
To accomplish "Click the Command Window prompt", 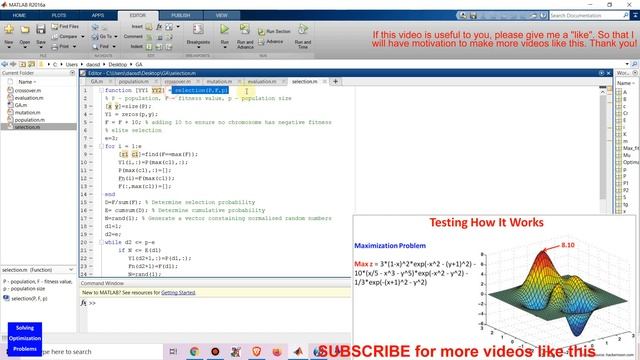I will point(93,303).
